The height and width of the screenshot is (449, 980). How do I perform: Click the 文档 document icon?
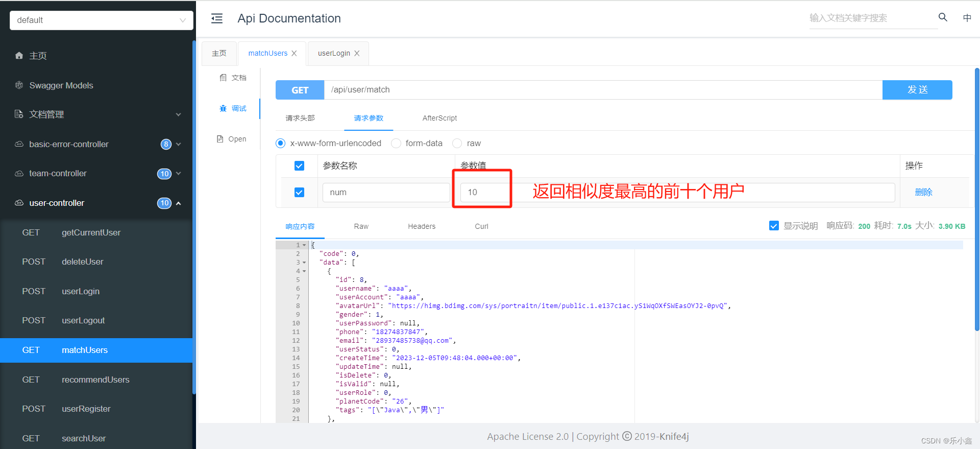pyautogui.click(x=223, y=78)
